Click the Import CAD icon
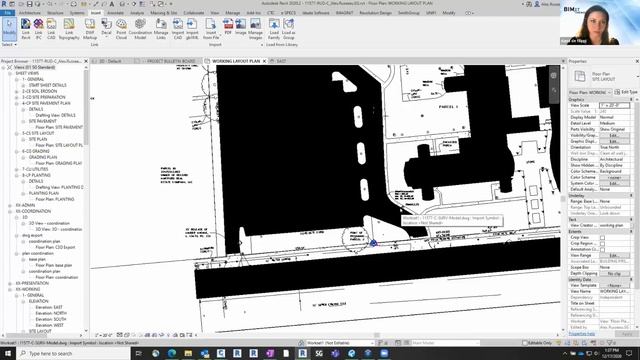Screen dimensions: 640x360 178,29
